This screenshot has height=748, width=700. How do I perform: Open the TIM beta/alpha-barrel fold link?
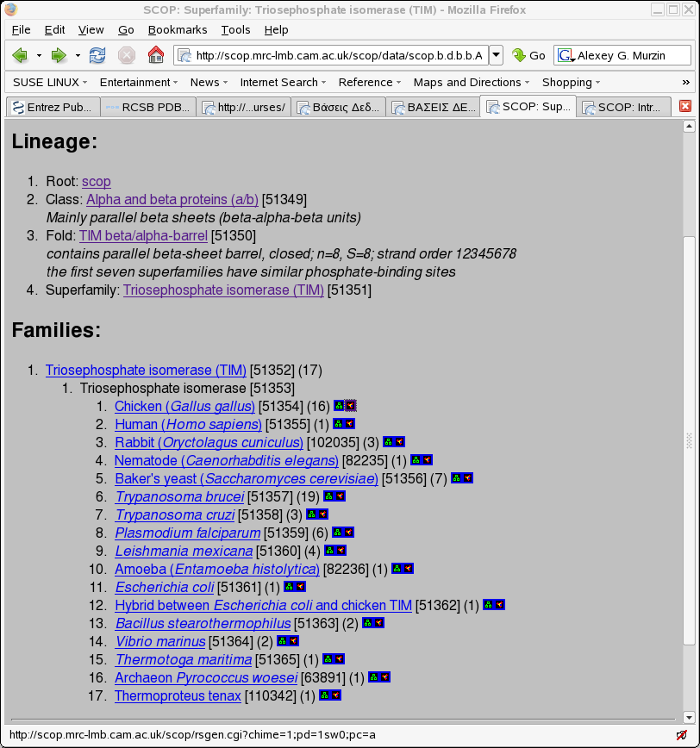pyautogui.click(x=143, y=235)
